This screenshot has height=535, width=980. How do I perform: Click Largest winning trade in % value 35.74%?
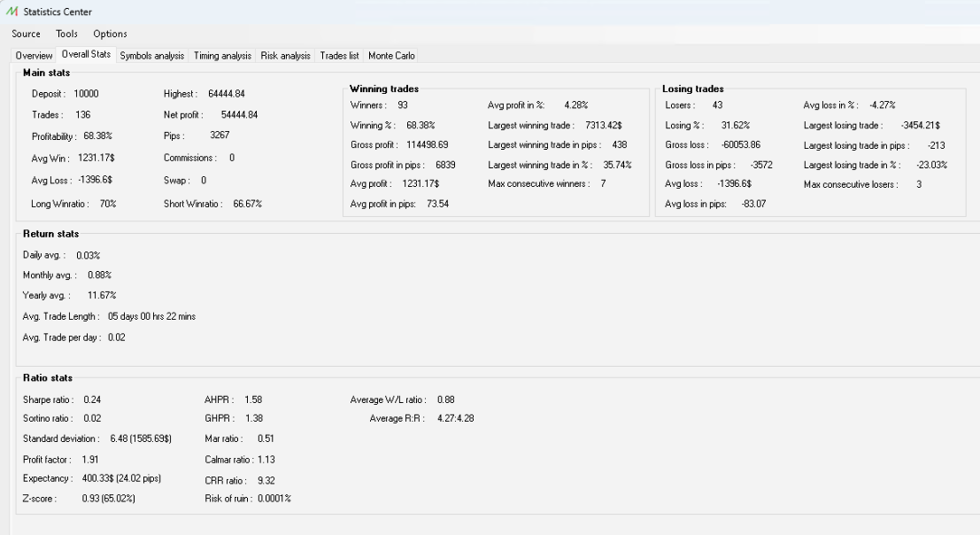coord(618,165)
